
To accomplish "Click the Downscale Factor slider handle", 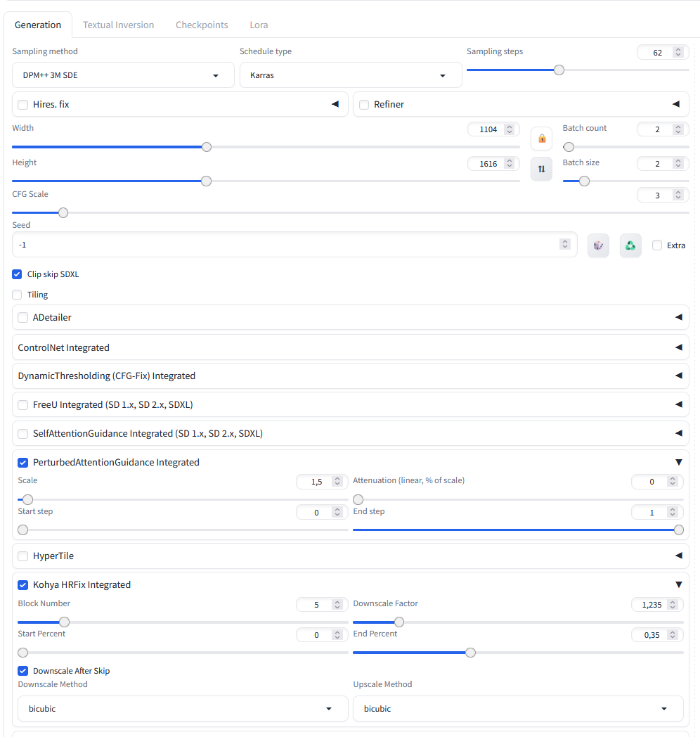I will coord(399,622).
